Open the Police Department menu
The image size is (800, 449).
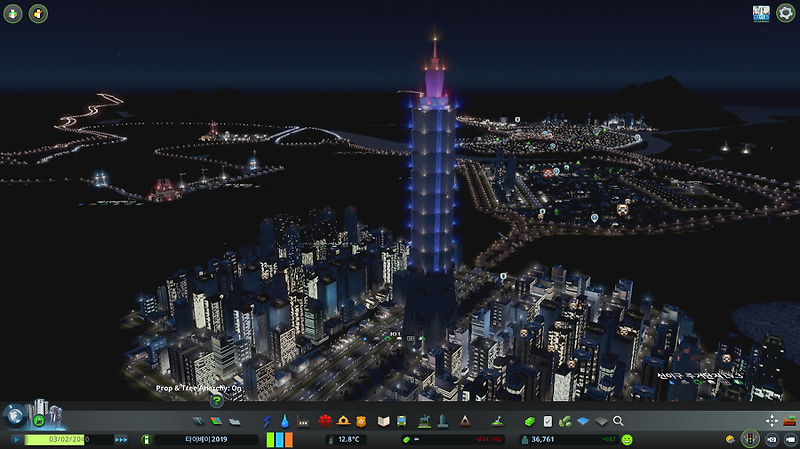(x=361, y=421)
